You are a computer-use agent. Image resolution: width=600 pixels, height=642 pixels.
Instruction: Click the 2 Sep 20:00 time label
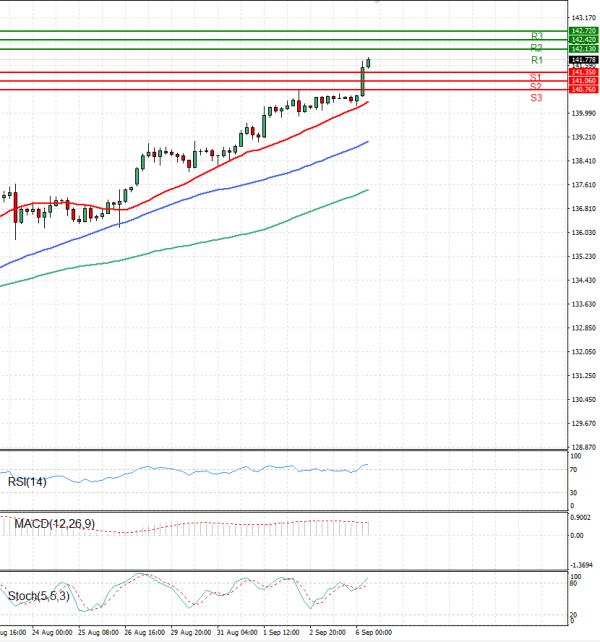coord(328,633)
